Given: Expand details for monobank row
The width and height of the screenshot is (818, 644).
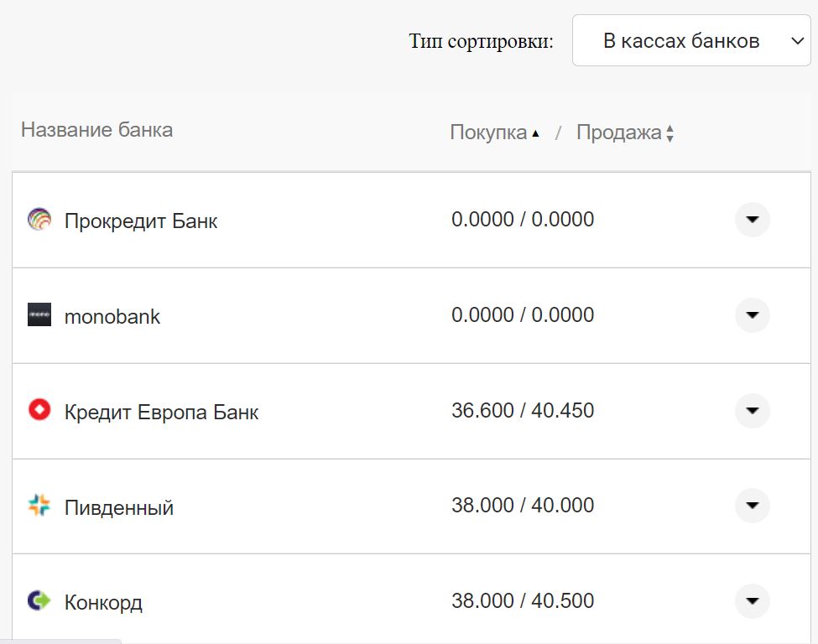Looking at the screenshot, I should point(753,315).
